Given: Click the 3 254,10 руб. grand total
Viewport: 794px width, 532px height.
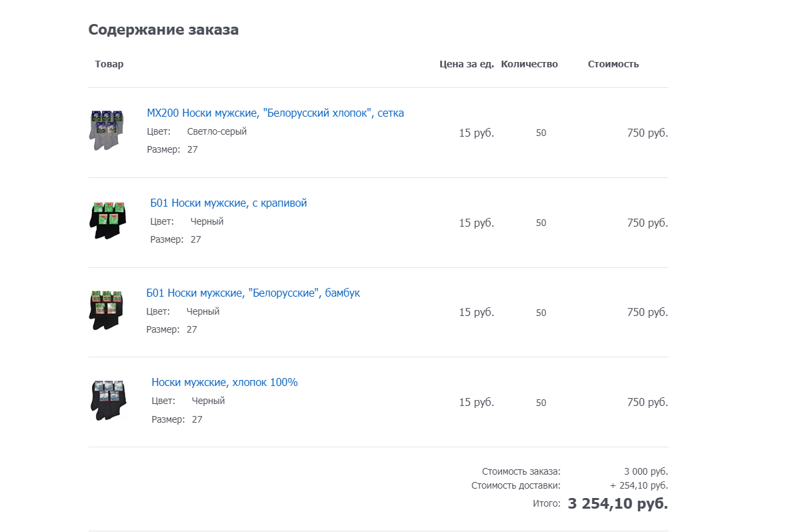Looking at the screenshot, I should click(617, 504).
